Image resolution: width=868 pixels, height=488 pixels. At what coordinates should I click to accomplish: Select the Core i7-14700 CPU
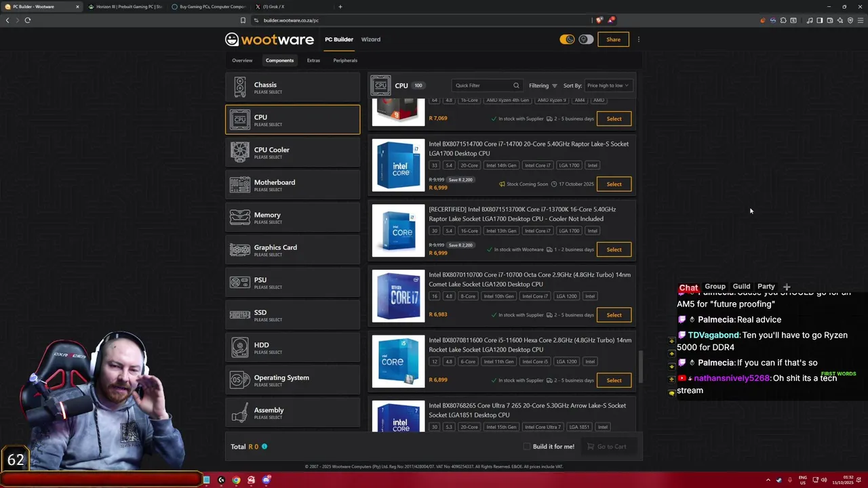(x=614, y=184)
